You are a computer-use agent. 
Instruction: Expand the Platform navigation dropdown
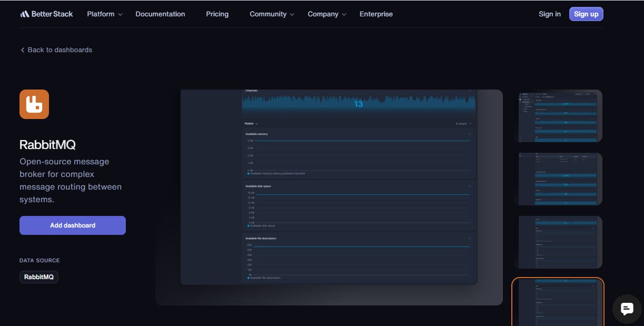tap(104, 14)
